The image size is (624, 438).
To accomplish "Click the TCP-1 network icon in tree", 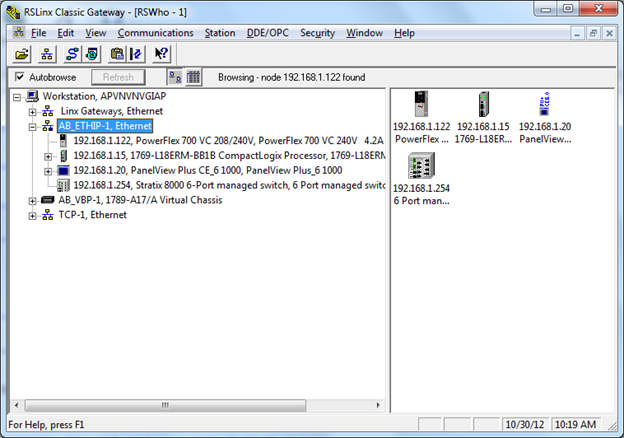I will click(48, 215).
